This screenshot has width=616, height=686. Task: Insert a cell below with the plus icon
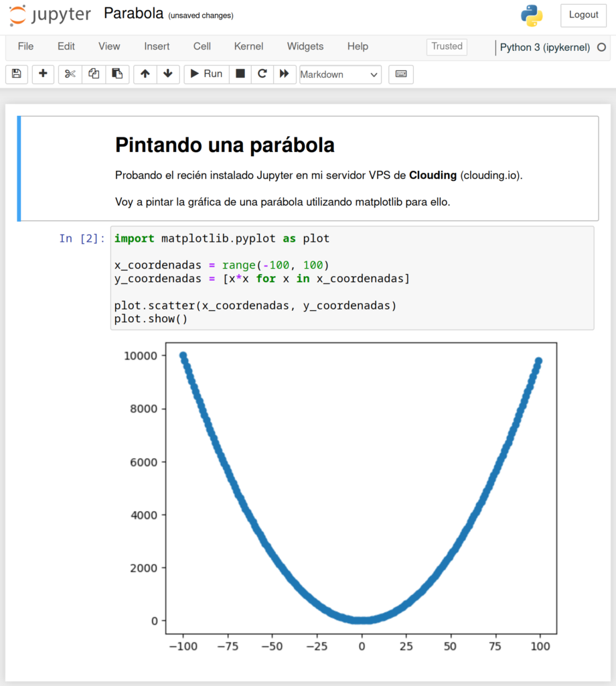(43, 74)
